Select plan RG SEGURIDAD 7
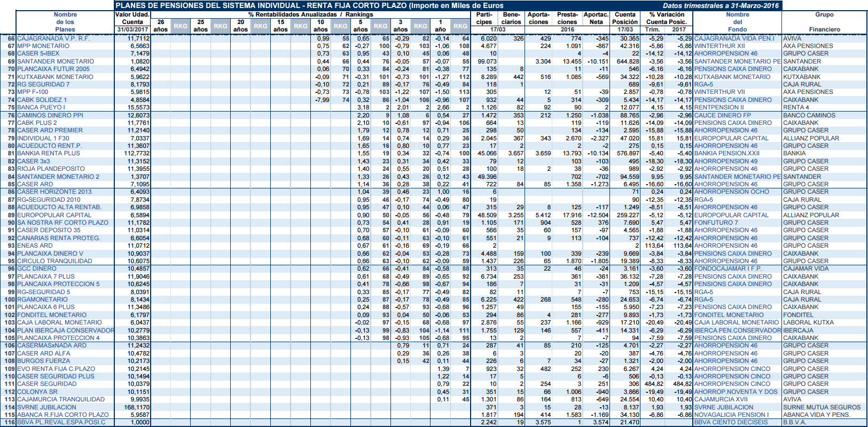 (x=43, y=84)
